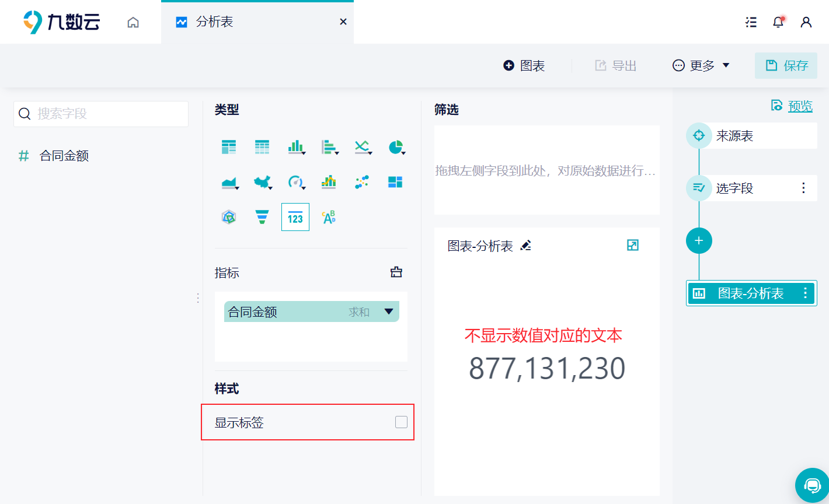Click the 搜索字段 search input
This screenshot has height=504, width=829.
(101, 114)
